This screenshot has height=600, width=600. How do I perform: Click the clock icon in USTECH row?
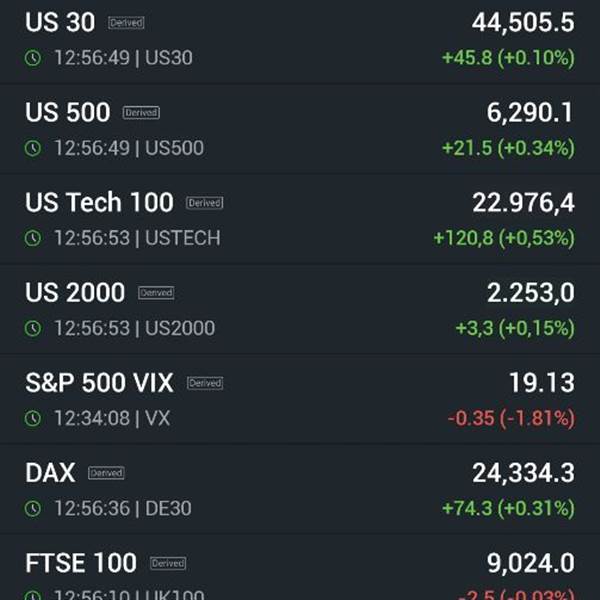point(33,238)
